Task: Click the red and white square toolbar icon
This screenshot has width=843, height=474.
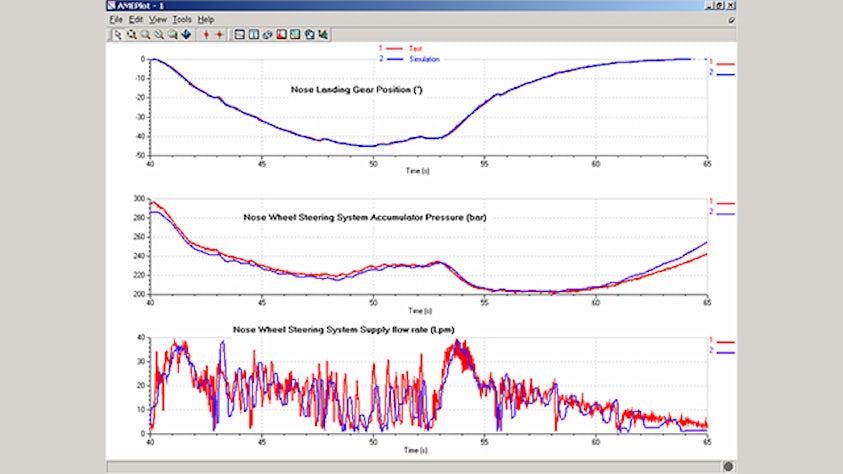Action: [x=281, y=35]
